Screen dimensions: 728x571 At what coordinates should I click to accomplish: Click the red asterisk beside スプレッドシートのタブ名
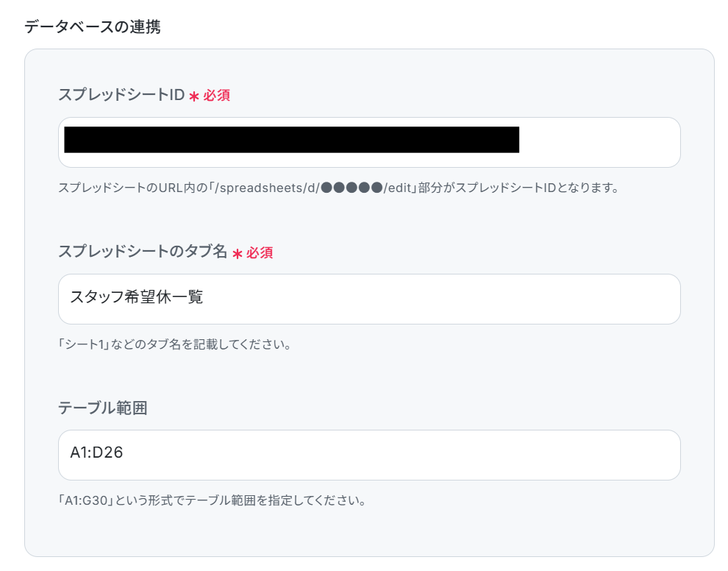(238, 254)
